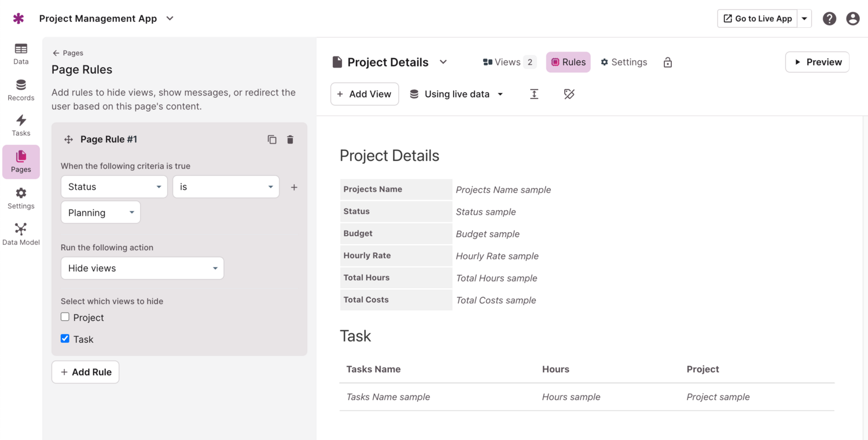Click the page lock icon

click(668, 63)
